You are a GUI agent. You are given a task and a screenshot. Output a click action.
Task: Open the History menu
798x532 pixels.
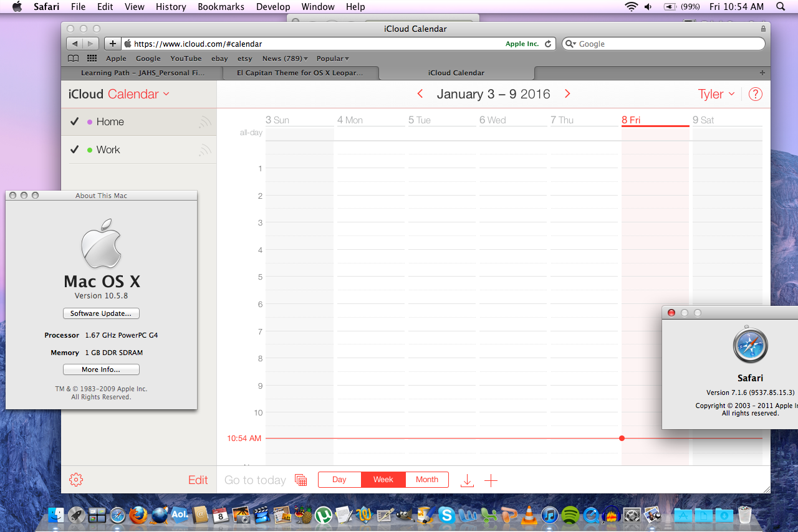[171, 7]
